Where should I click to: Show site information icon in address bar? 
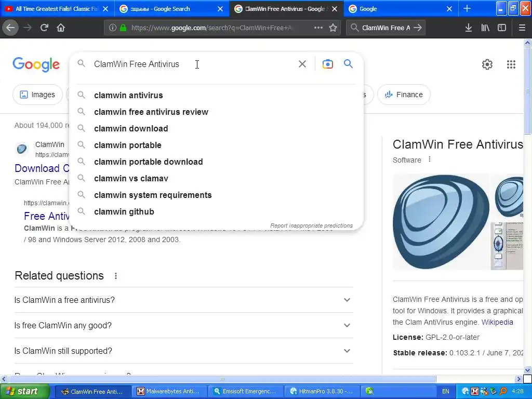pyautogui.click(x=113, y=28)
